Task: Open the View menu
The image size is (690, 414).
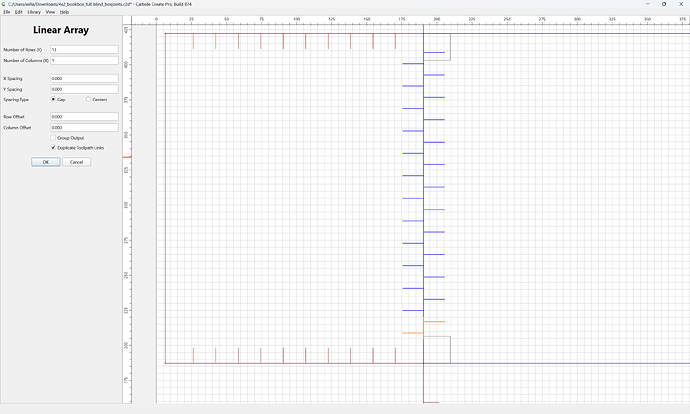Action: click(x=50, y=12)
